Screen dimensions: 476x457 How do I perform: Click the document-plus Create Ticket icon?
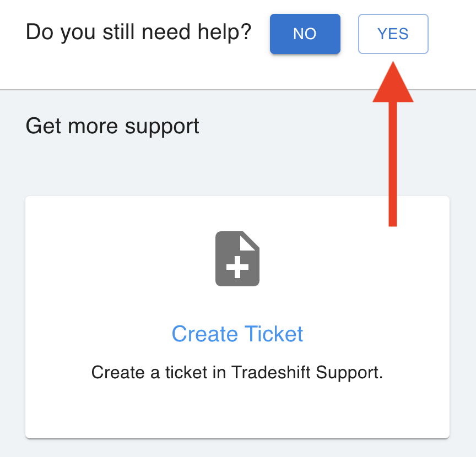237,259
